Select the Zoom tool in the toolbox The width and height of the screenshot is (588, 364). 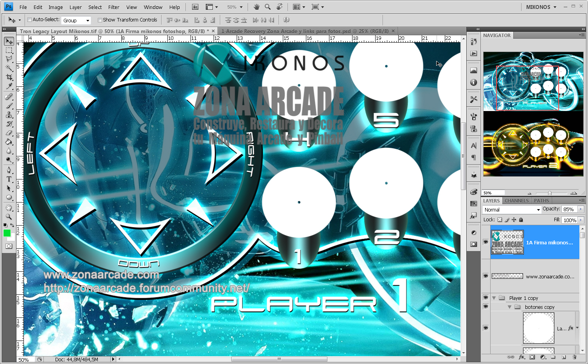[9, 217]
